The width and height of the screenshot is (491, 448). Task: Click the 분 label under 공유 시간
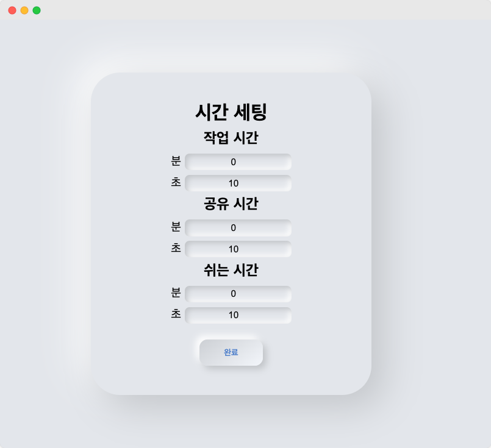click(x=176, y=227)
